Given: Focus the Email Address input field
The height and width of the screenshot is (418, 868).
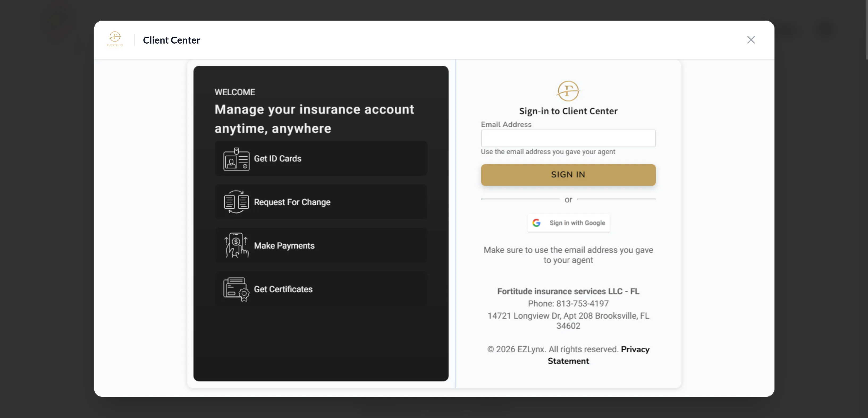Looking at the screenshot, I should tap(568, 138).
